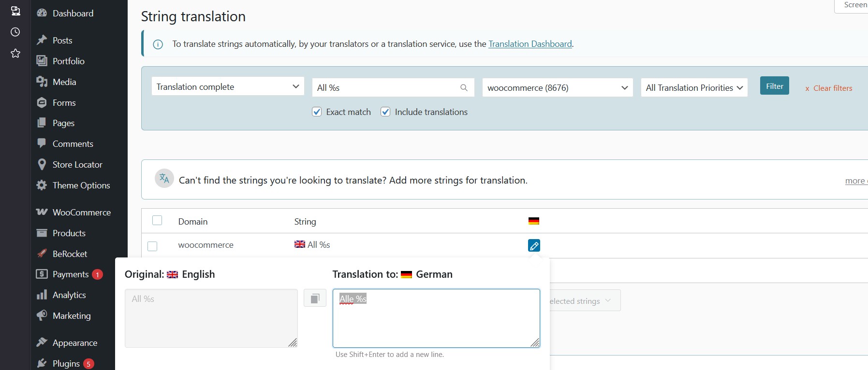This screenshot has height=370, width=868.
Task: Open the Posts menu
Action: (x=62, y=41)
